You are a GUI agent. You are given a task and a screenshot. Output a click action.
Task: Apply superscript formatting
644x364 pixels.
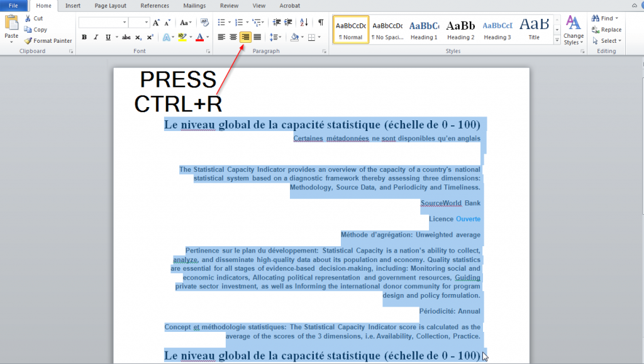(150, 37)
